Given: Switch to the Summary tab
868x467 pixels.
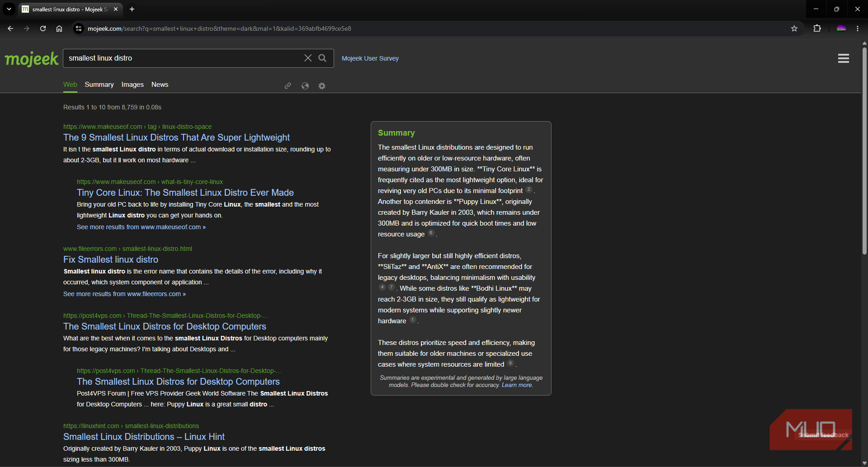Looking at the screenshot, I should click(99, 85).
